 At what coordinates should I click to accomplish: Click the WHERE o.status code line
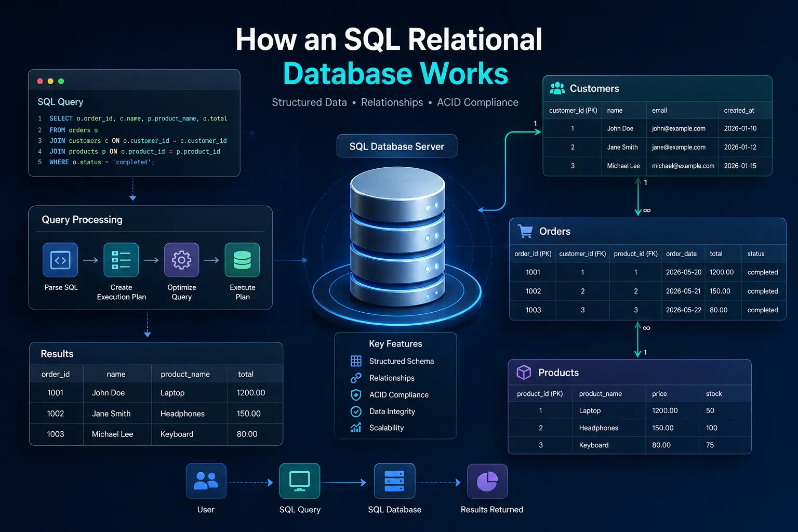pos(102,162)
